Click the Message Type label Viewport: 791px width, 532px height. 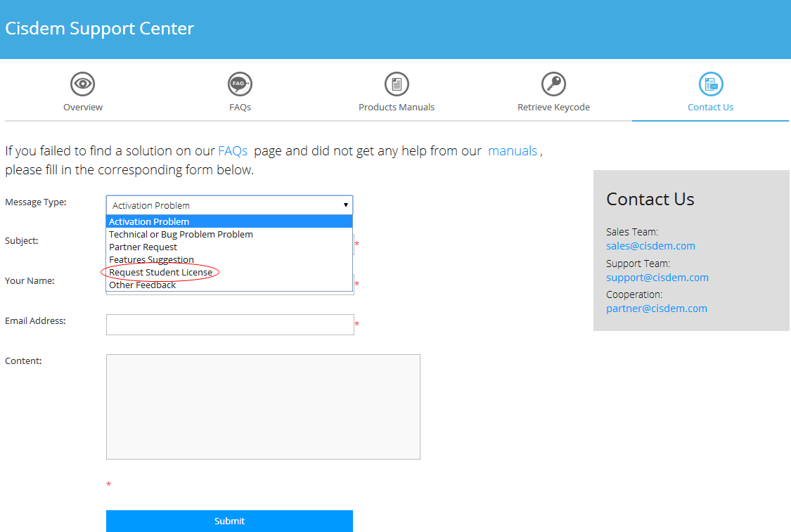tap(36, 202)
